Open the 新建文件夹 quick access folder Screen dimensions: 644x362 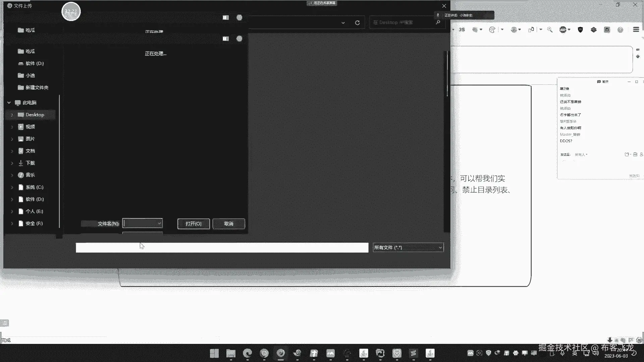(37, 87)
